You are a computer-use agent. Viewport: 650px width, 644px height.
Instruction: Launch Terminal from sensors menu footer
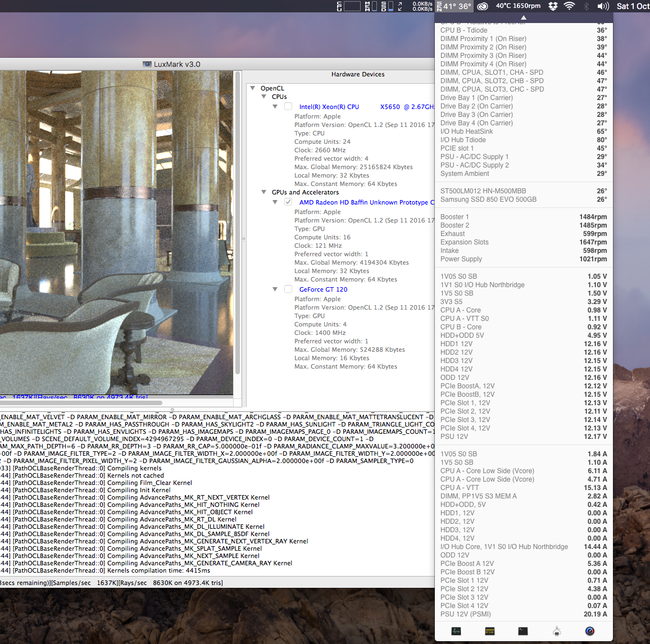pos(523,631)
